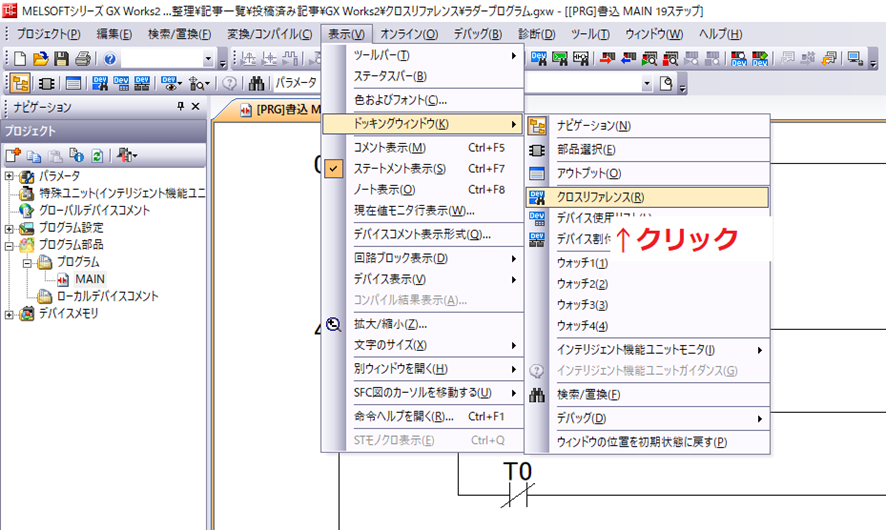
Task: Open 拡大/縮小 menu entry
Action: 423,324
